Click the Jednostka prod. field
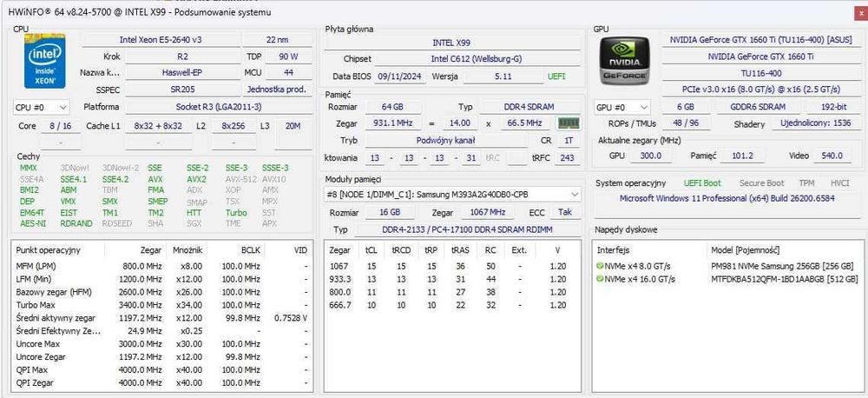 point(278,90)
